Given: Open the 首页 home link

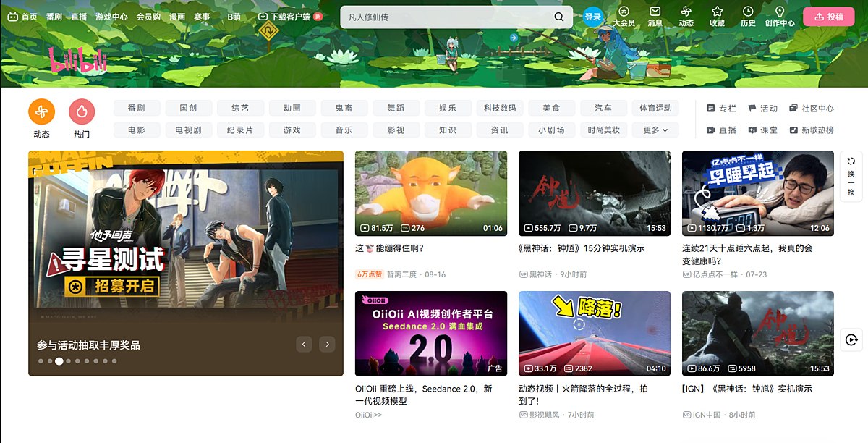Looking at the screenshot, I should (x=22, y=16).
